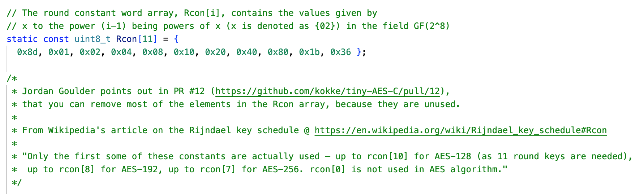
Task: Open the tiny-AES-C pull request GitHub link
Action: [x=327, y=91]
